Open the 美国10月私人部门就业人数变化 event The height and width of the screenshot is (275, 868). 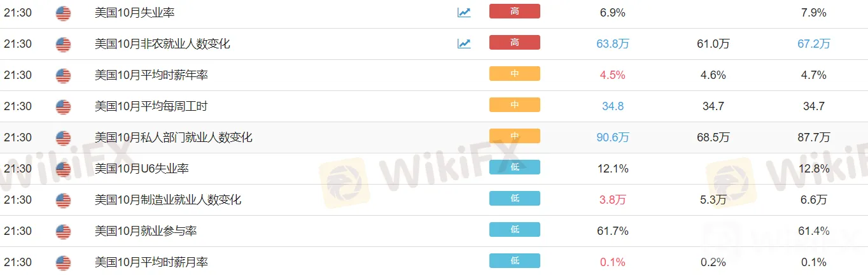174,137
